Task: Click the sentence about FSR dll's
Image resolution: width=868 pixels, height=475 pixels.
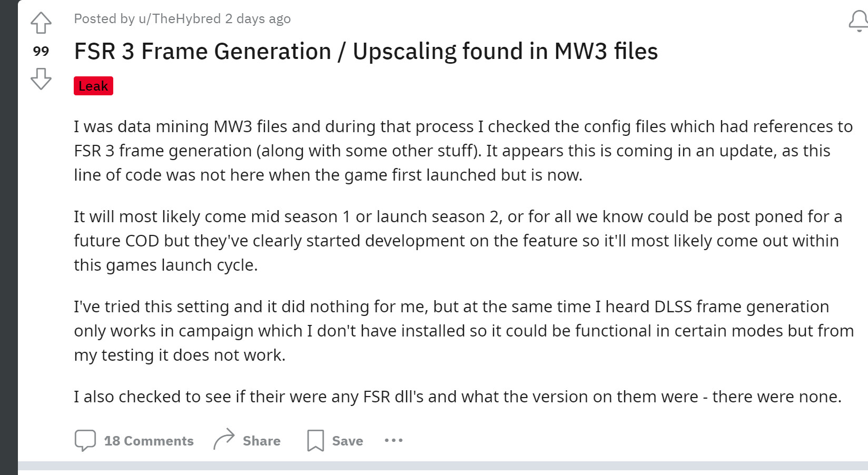Action: coord(458,397)
